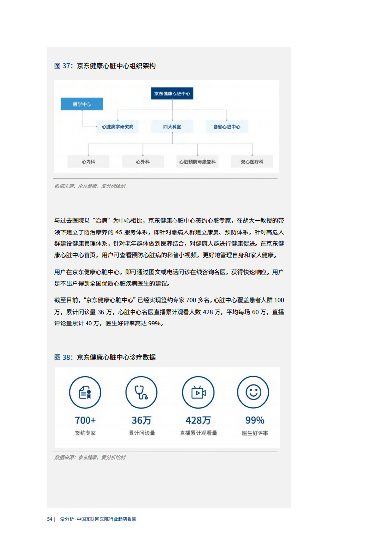Click the 四大科室 node
The width and height of the screenshot is (392, 555).
tap(173, 126)
